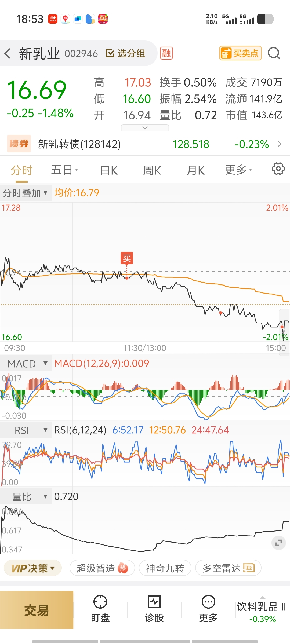Switch to the 月K tab
Image resolution: width=290 pixels, height=644 pixels.
click(x=196, y=170)
